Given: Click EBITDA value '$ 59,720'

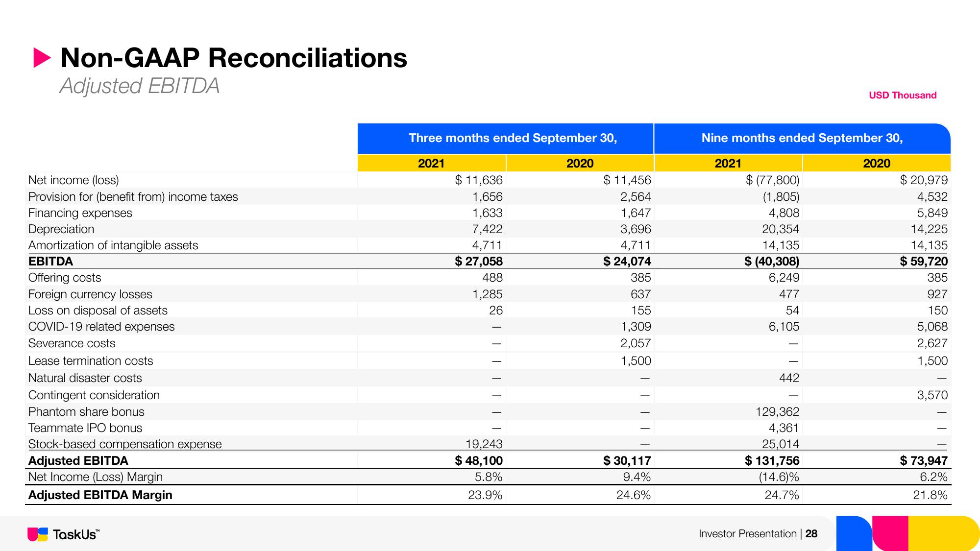Looking at the screenshot, I should tap(924, 262).
